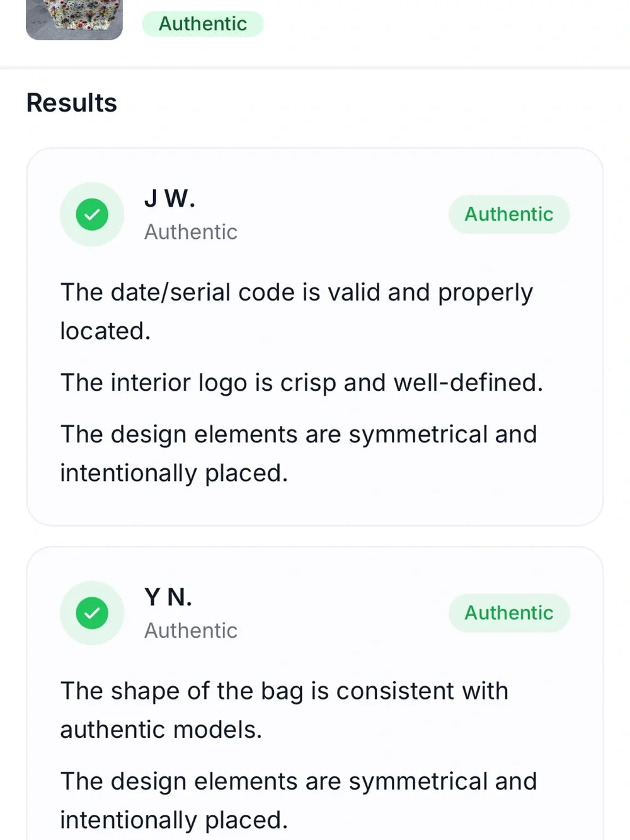The image size is (630, 840).
Task: Open the J W. review card
Action: (x=315, y=337)
